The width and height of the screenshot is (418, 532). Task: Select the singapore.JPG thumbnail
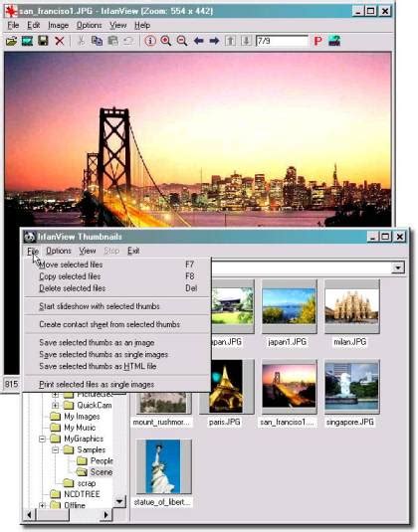point(351,387)
